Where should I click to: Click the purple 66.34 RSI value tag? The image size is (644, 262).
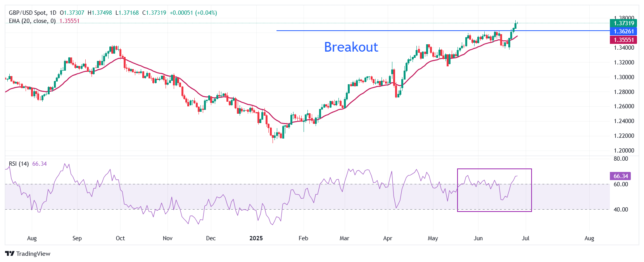(620, 176)
